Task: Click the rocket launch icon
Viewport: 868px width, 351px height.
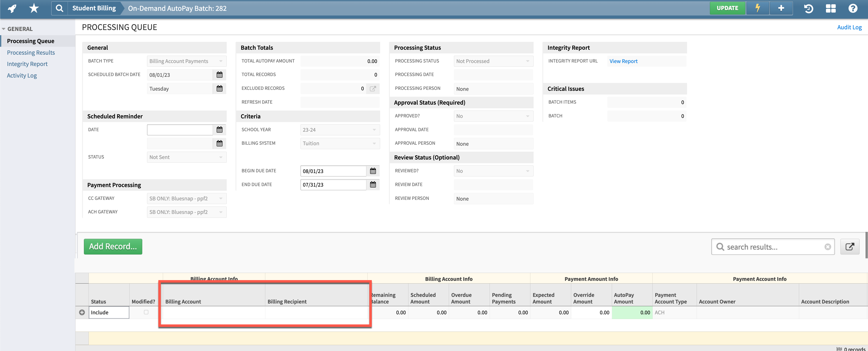Action: tap(12, 8)
